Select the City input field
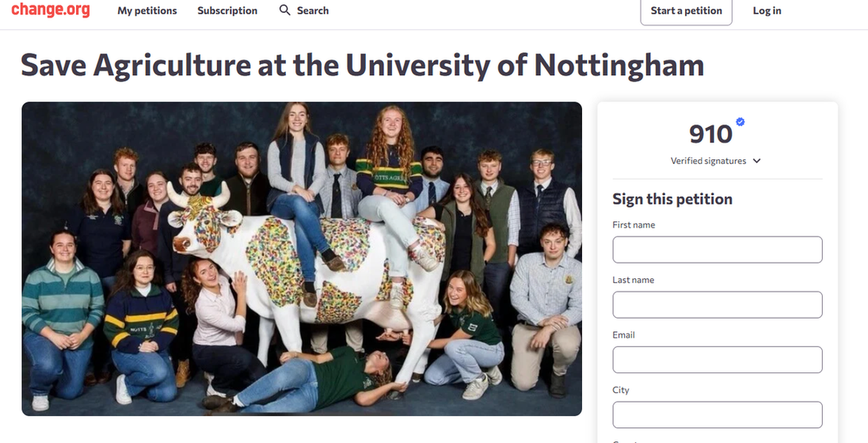The width and height of the screenshot is (868, 443). pyautogui.click(x=717, y=414)
